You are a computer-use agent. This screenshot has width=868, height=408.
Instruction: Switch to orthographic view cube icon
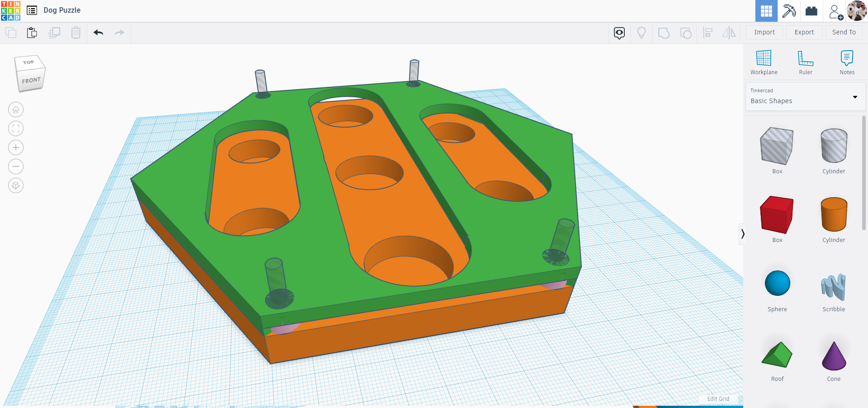point(16,185)
